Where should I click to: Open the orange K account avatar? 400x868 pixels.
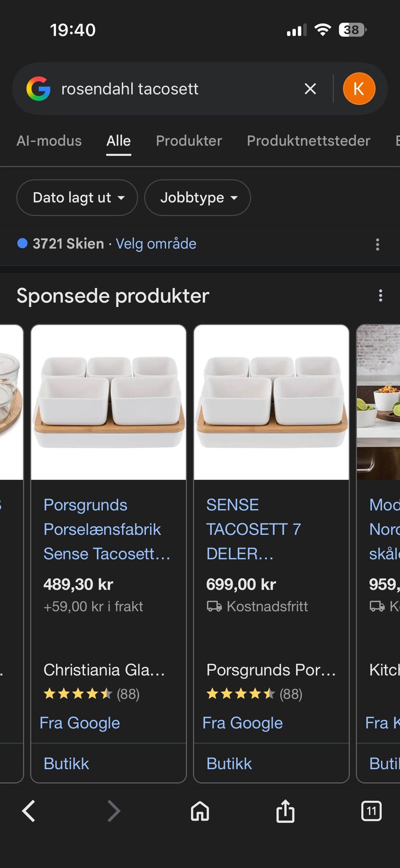(359, 88)
